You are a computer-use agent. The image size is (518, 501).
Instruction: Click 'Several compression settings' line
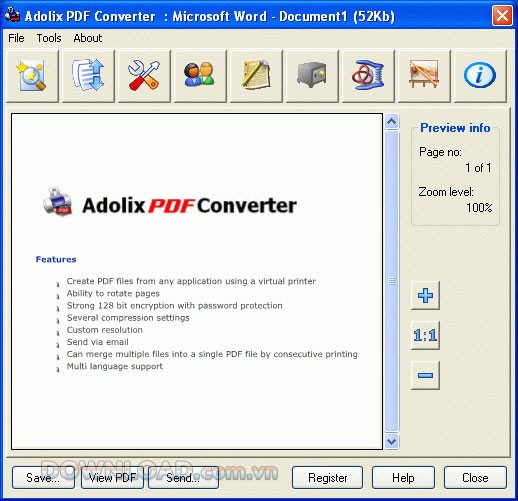pyautogui.click(x=128, y=318)
